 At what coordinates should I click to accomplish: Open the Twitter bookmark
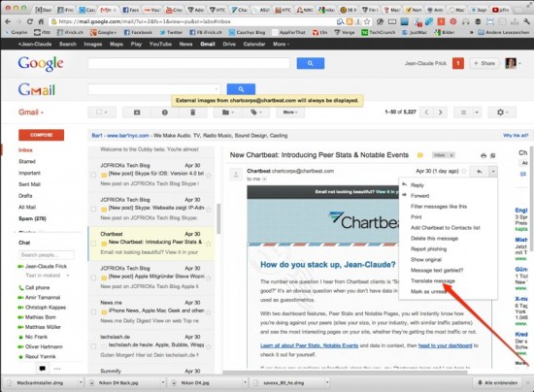click(x=171, y=32)
